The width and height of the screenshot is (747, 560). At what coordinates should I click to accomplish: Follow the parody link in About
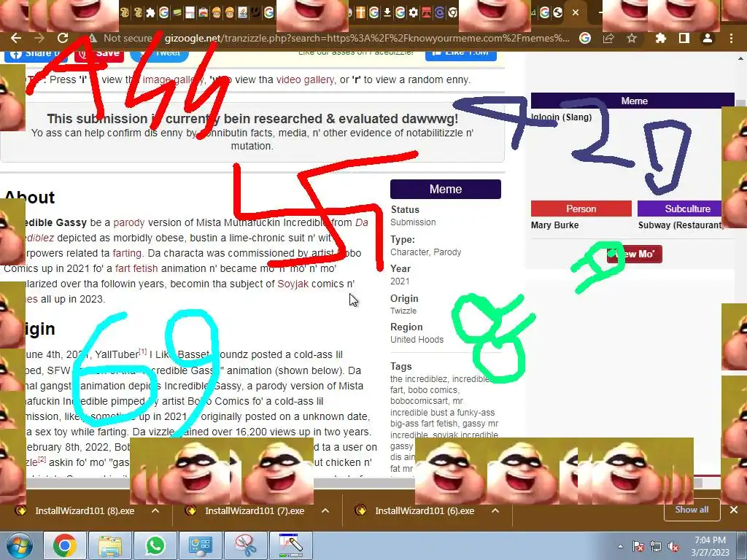coord(128,222)
